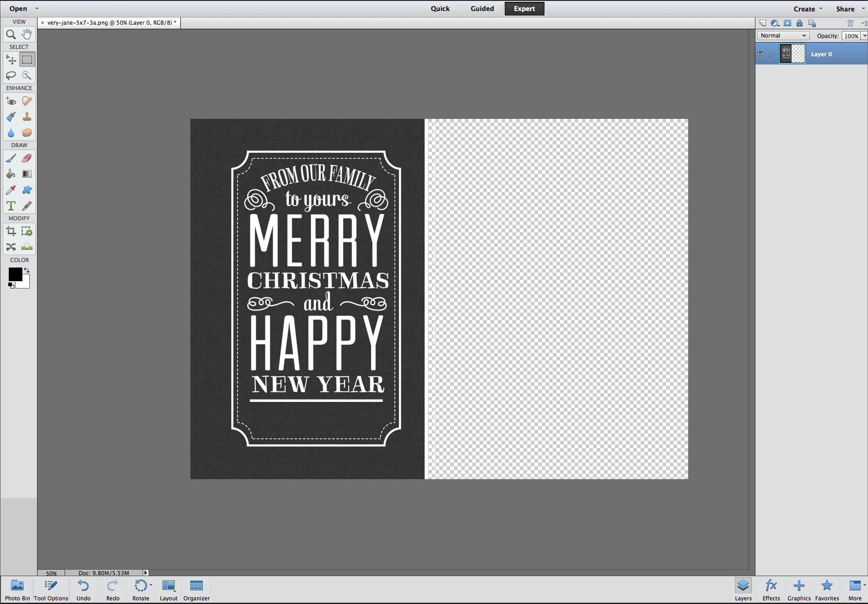868x604 pixels.
Task: Click the Redo button
Action: pos(113,590)
